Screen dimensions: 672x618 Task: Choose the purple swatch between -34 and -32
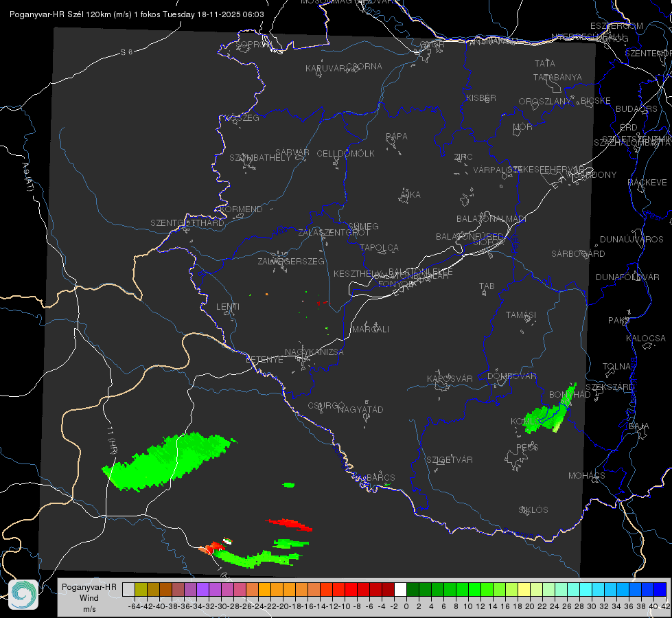[x=202, y=589]
